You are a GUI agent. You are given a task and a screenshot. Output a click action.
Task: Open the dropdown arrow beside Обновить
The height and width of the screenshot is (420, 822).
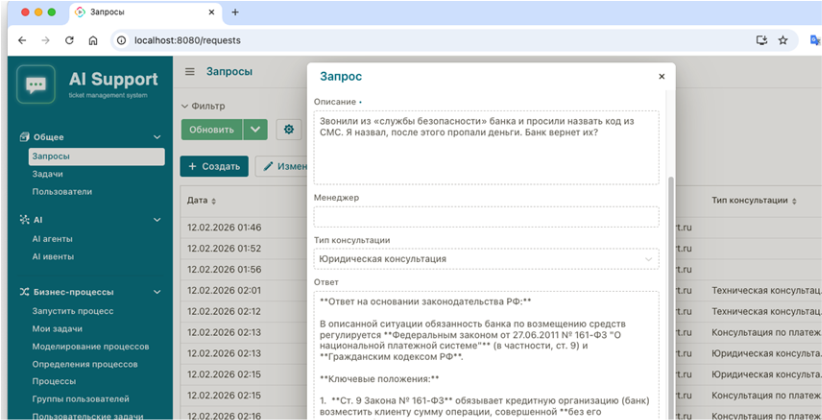pyautogui.click(x=256, y=129)
